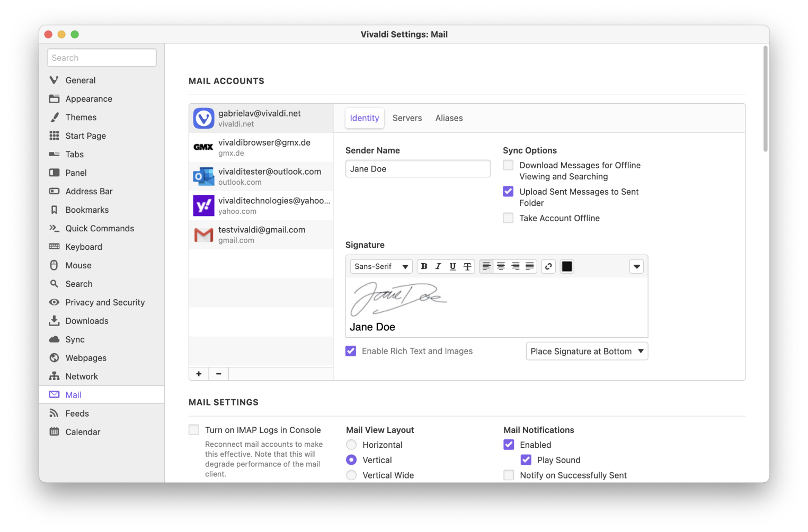
Task: Click the signature image in editor
Action: click(399, 299)
